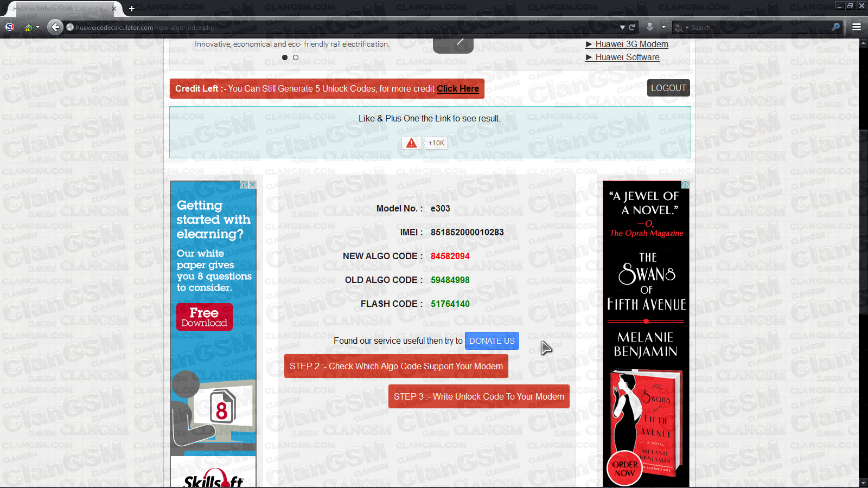Reload the page with the refresh icon
Image resolution: width=868 pixels, height=488 pixels.
click(631, 27)
